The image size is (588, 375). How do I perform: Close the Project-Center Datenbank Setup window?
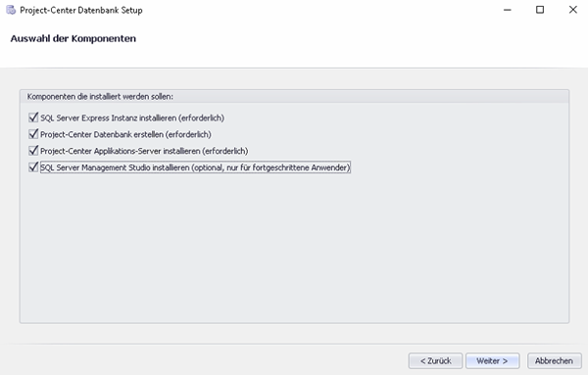[x=572, y=10]
